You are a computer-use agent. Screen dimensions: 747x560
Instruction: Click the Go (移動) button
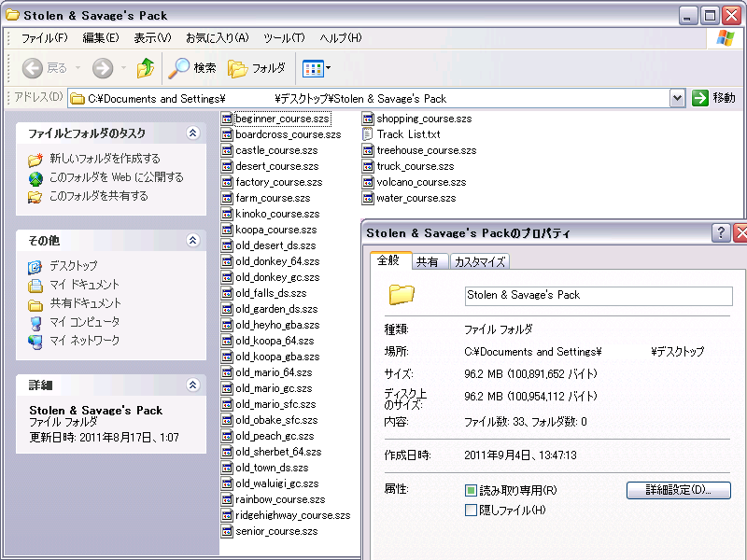coord(713,98)
